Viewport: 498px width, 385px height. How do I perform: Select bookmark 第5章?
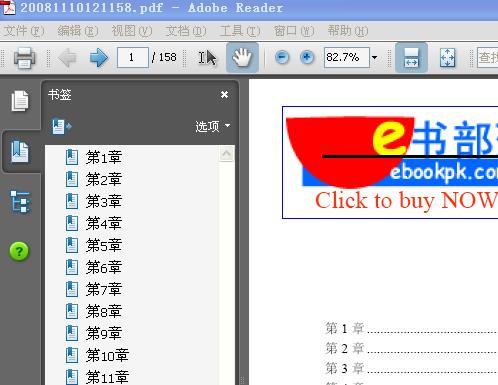coord(104,245)
